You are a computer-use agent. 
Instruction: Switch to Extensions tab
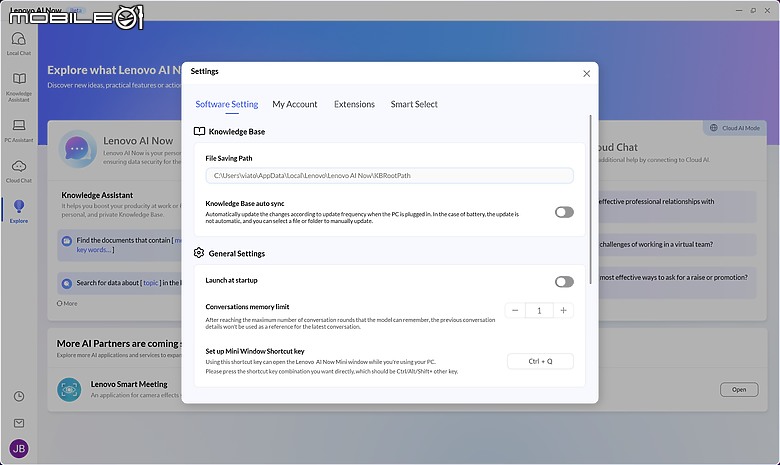354,104
